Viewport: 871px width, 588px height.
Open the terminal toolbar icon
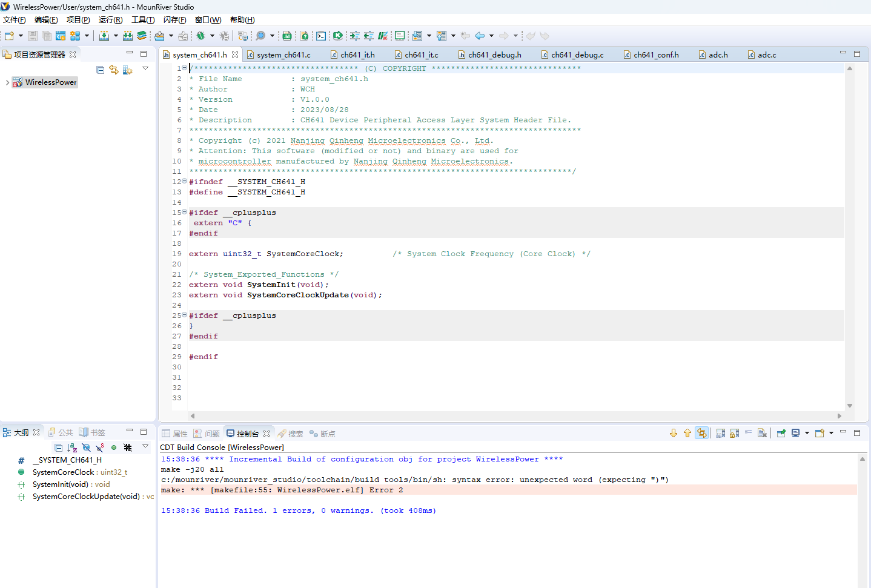(x=321, y=36)
